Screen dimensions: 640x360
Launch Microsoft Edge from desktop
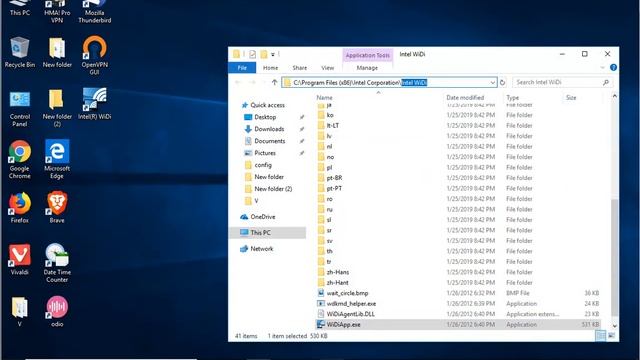click(57, 160)
